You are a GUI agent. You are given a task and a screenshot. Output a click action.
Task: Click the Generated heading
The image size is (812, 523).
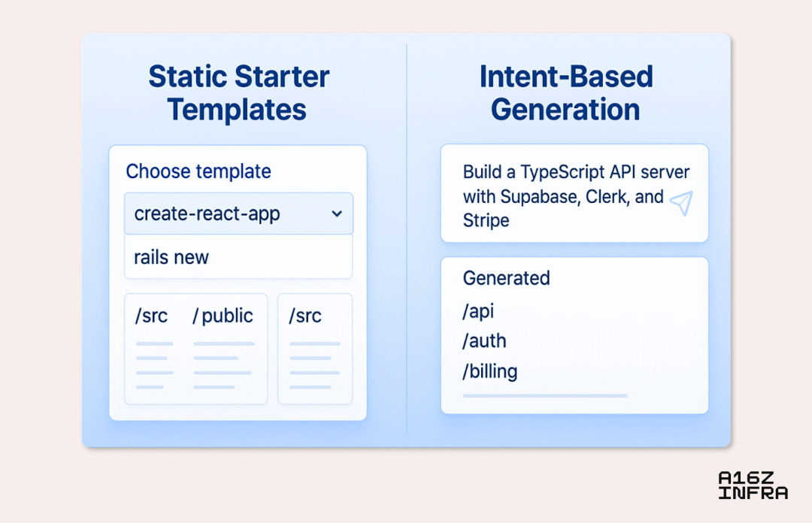pyautogui.click(x=506, y=278)
